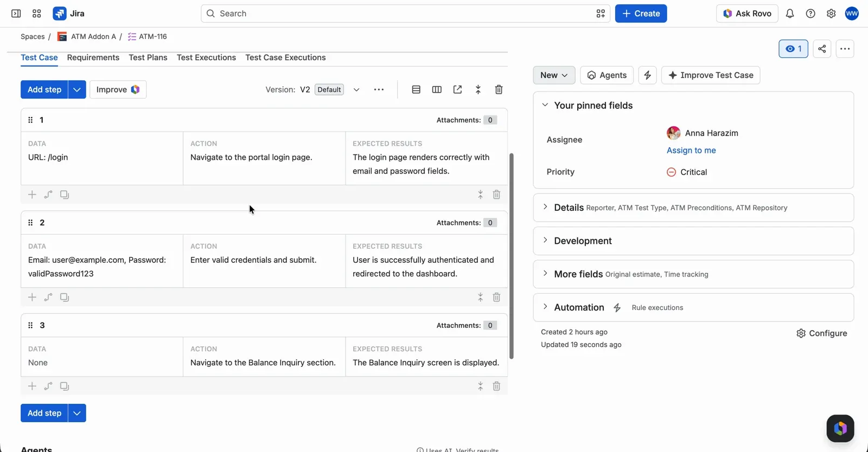Open the Ask Rovo button
868x452 pixels.
coord(747,14)
